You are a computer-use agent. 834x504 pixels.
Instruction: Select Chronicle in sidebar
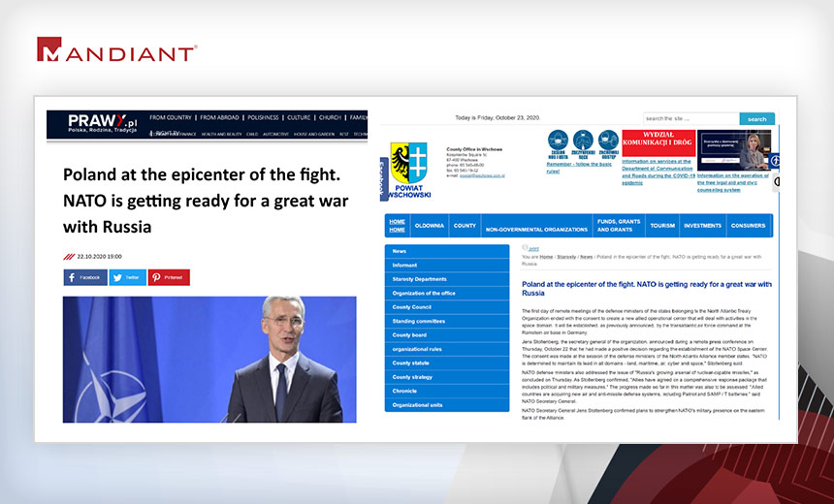[447, 391]
